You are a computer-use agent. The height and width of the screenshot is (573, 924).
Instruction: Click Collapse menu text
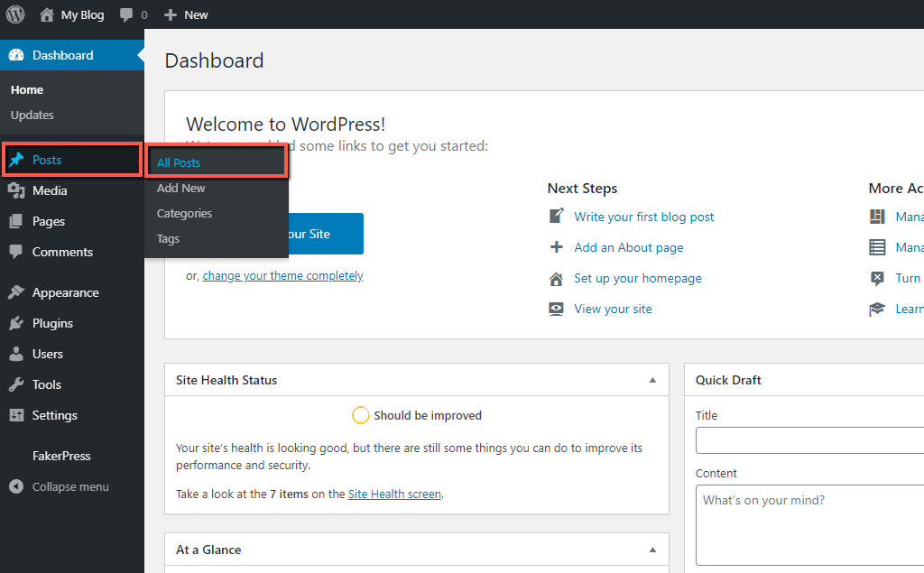[70, 486]
